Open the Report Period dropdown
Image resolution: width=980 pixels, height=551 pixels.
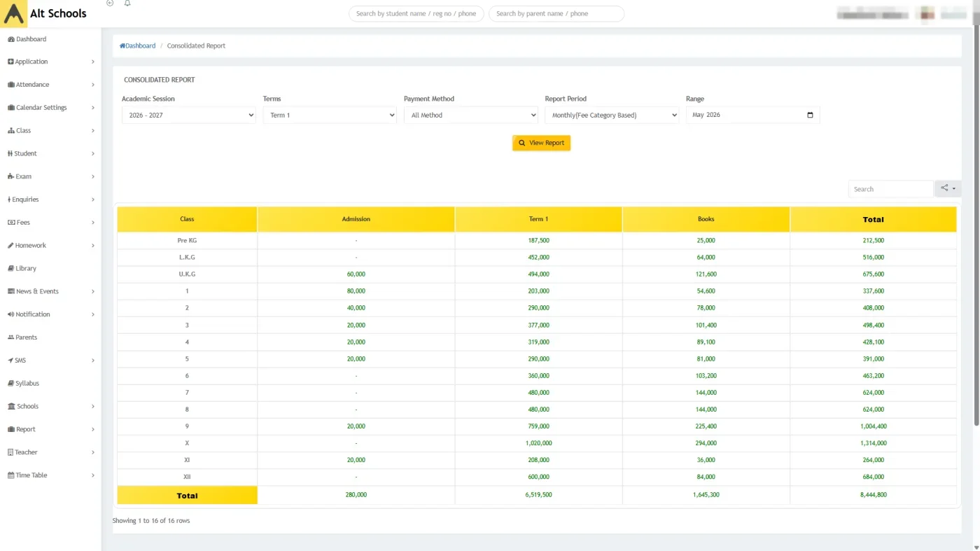coord(612,115)
